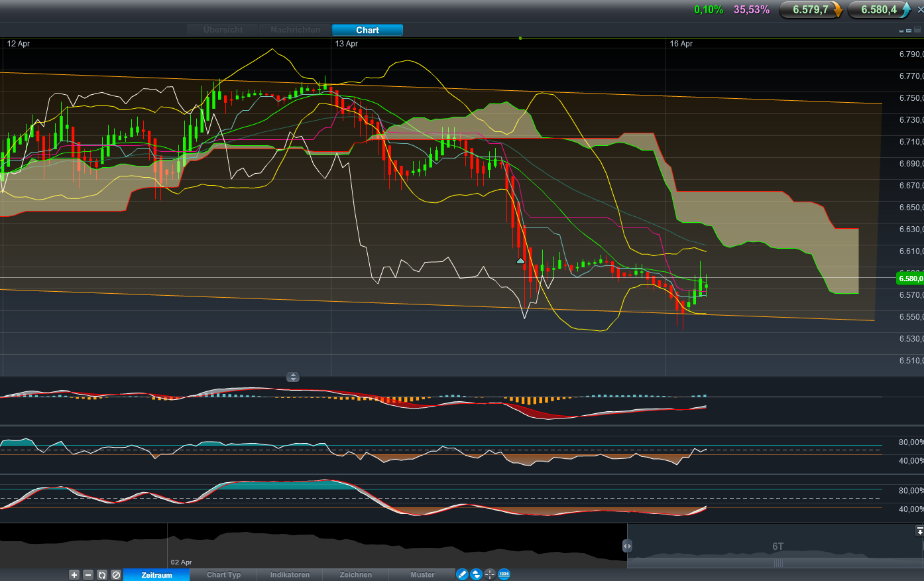Click the panel splitter expander below price chart
This screenshot has height=581, width=924.
point(293,377)
